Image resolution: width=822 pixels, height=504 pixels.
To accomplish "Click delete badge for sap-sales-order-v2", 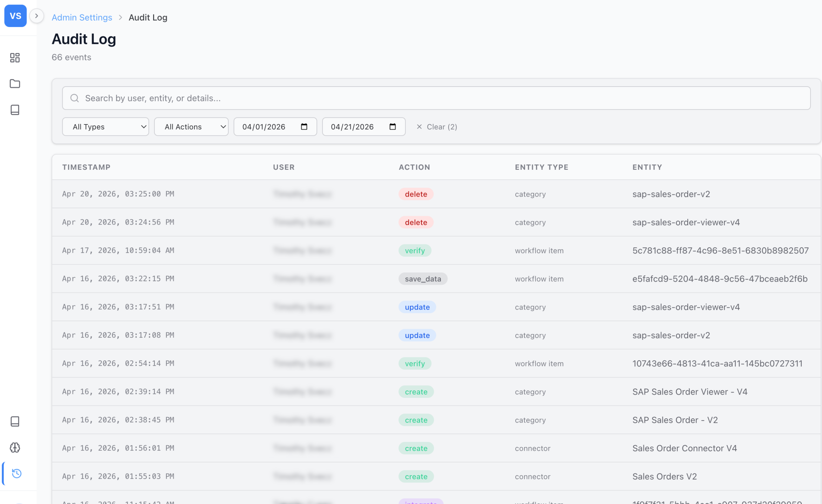I will tap(416, 194).
